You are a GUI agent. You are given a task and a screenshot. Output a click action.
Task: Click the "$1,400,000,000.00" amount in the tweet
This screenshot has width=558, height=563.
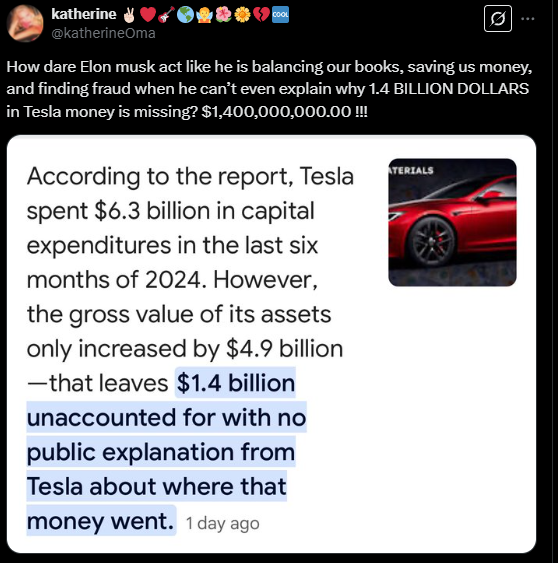276,112
